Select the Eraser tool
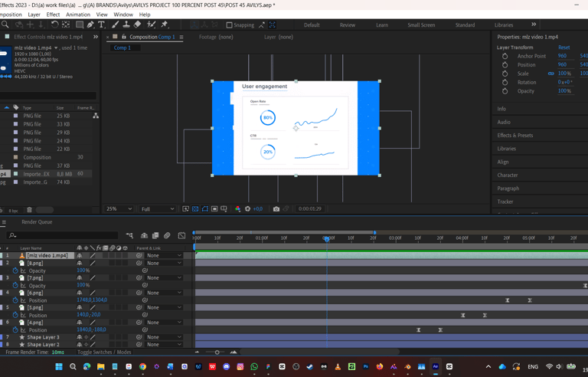Viewport: 588px width, 377px height. (x=137, y=25)
